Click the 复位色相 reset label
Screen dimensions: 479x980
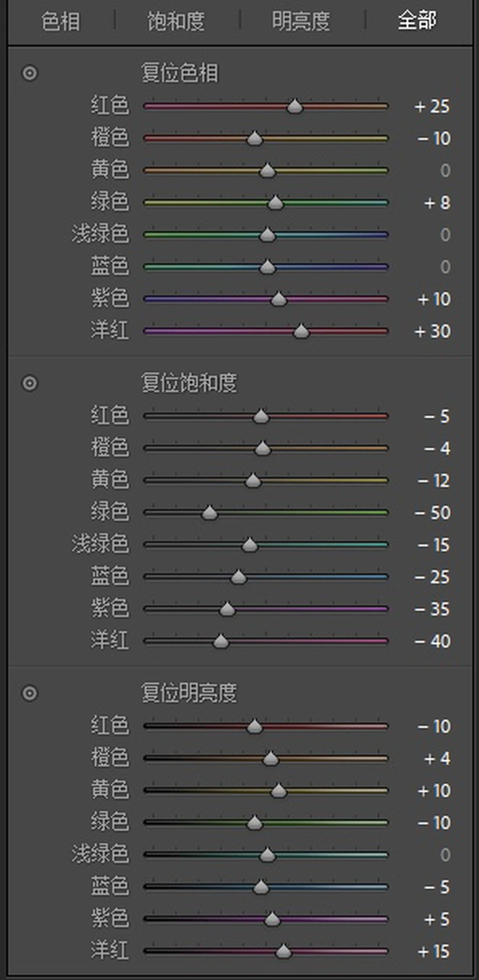(x=180, y=73)
